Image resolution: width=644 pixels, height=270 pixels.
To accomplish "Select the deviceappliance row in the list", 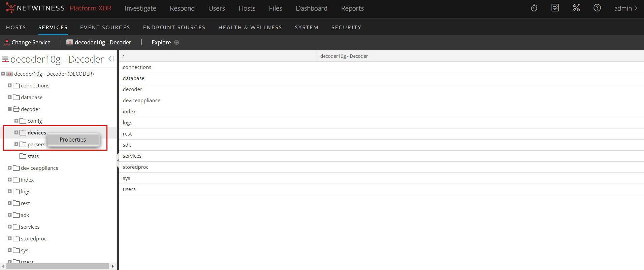I will click(x=141, y=100).
